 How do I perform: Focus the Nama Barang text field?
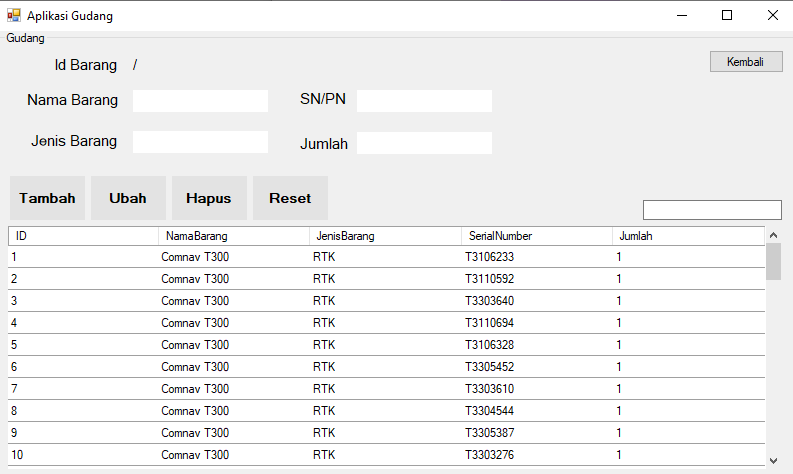click(200, 101)
